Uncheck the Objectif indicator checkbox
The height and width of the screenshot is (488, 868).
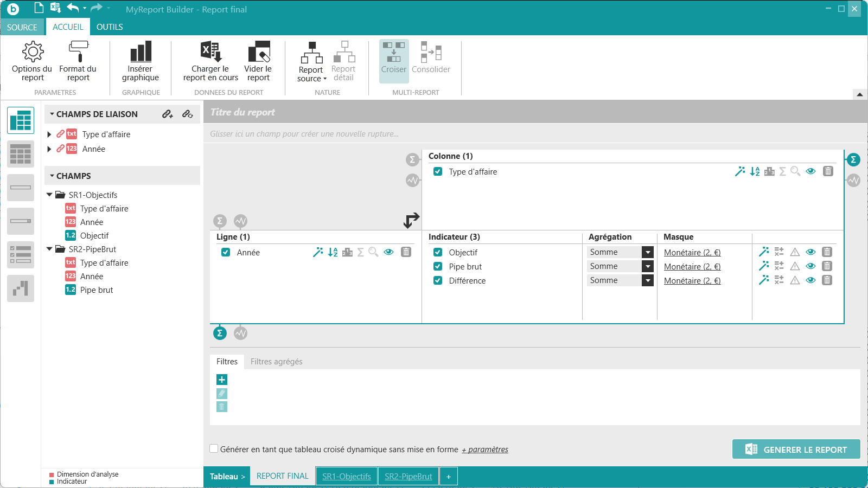[x=438, y=252]
